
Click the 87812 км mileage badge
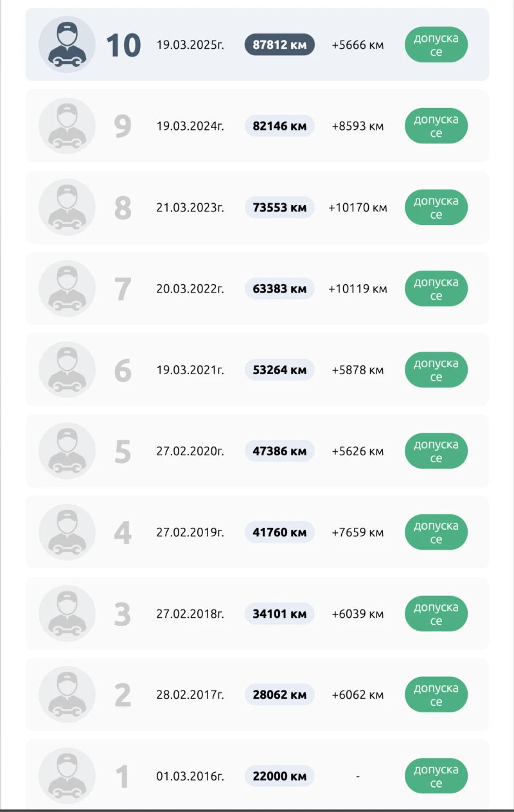point(279,45)
